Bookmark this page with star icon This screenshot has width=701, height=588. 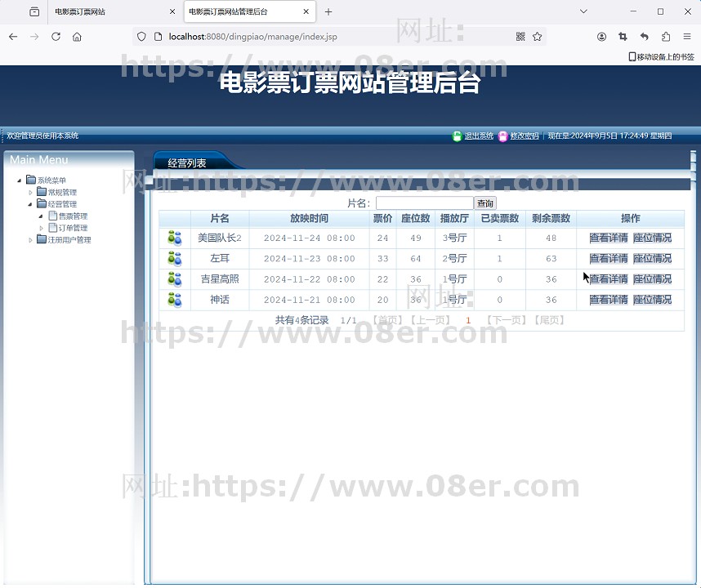538,37
